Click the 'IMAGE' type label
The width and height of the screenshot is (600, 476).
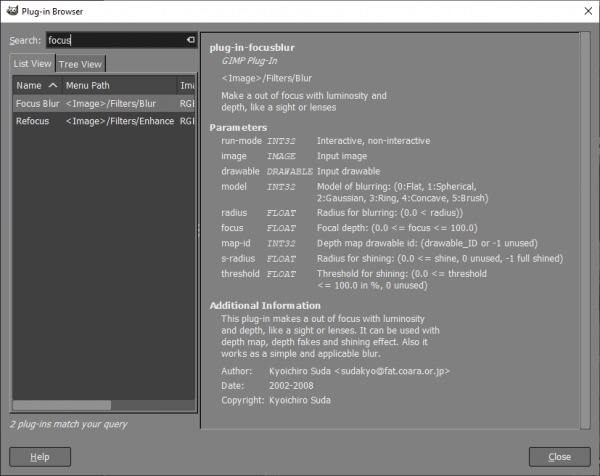[281, 156]
